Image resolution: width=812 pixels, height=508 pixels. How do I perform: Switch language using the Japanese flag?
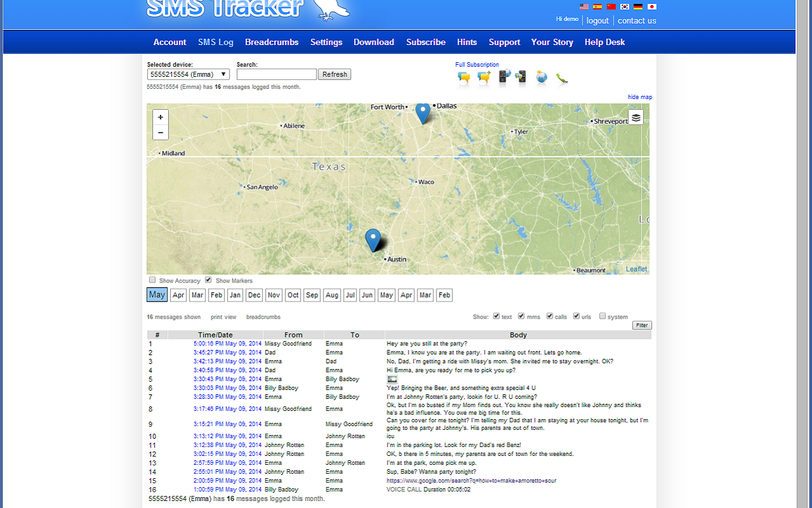[652, 7]
